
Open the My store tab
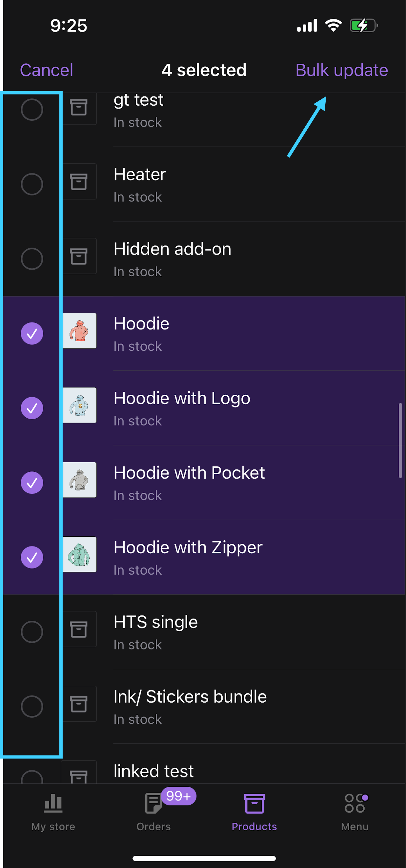pyautogui.click(x=53, y=811)
